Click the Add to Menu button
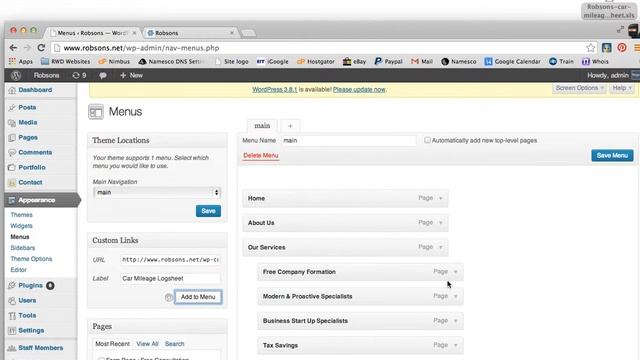640x360 pixels. (x=198, y=297)
